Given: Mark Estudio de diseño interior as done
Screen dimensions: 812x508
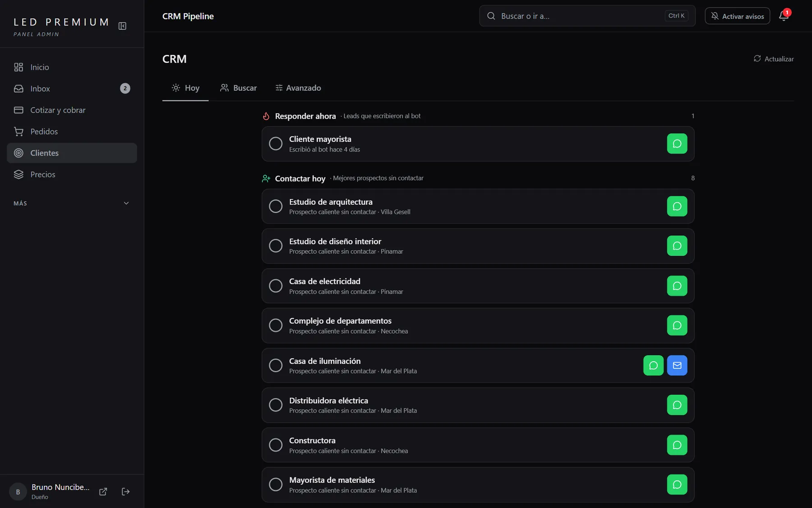Looking at the screenshot, I should [276, 246].
